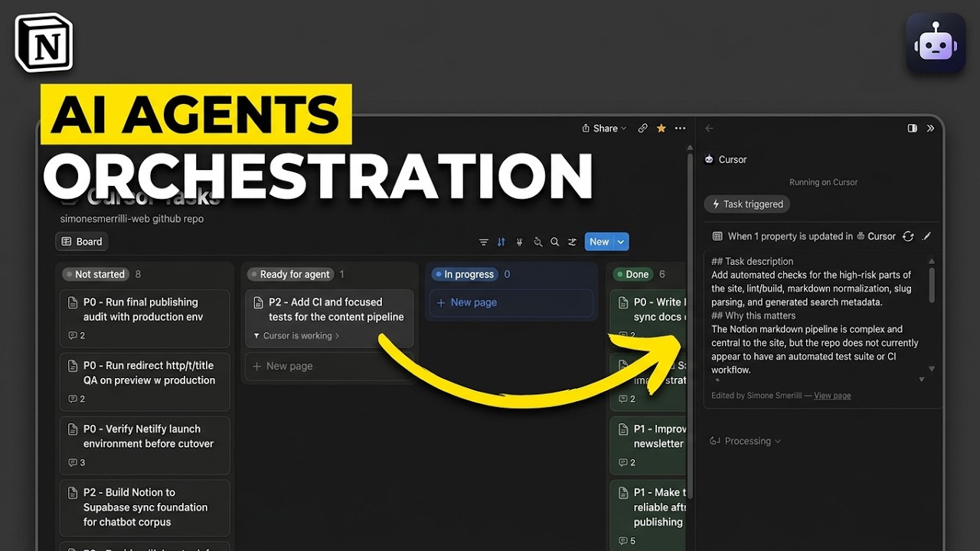Viewport: 980px width, 551px height.
Task: Click the 'Ready for agent' group header
Action: [289, 274]
